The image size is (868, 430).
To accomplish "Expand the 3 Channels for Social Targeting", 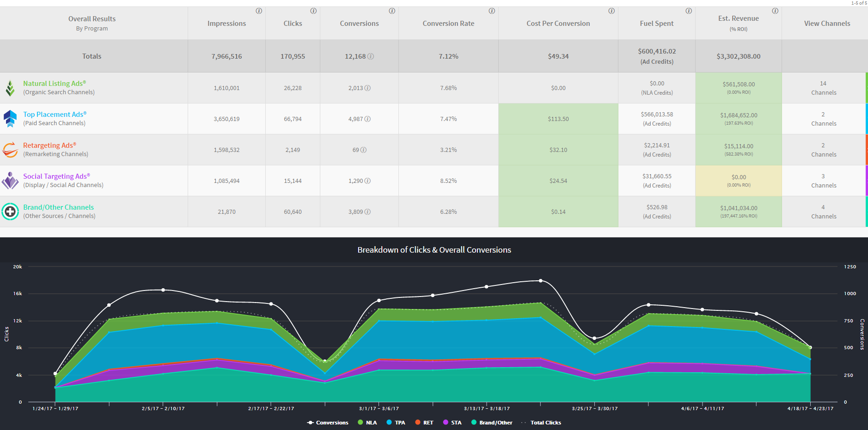I will (x=824, y=181).
